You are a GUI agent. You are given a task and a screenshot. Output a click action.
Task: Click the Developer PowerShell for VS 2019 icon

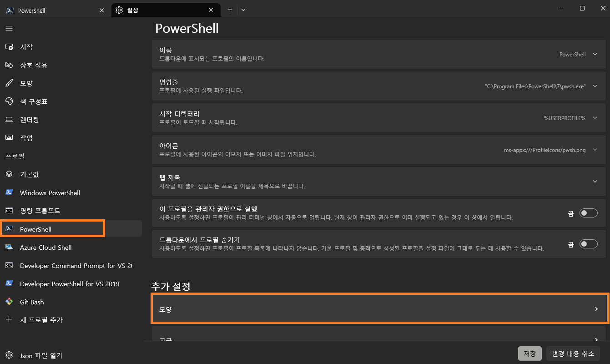(9, 283)
